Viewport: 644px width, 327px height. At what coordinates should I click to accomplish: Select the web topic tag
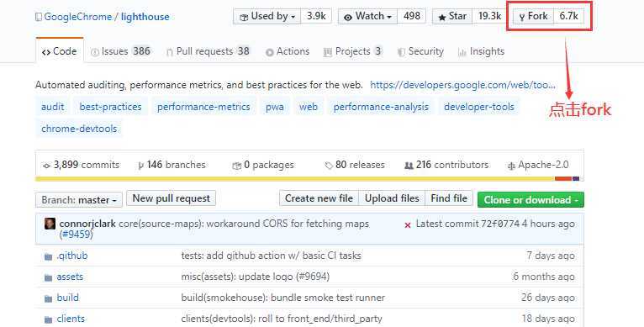coord(308,107)
